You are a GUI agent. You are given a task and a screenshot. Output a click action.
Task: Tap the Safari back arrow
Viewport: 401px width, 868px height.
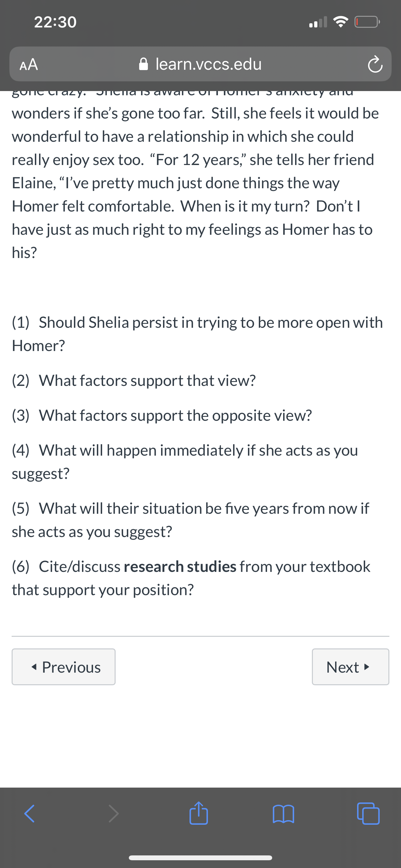click(29, 814)
